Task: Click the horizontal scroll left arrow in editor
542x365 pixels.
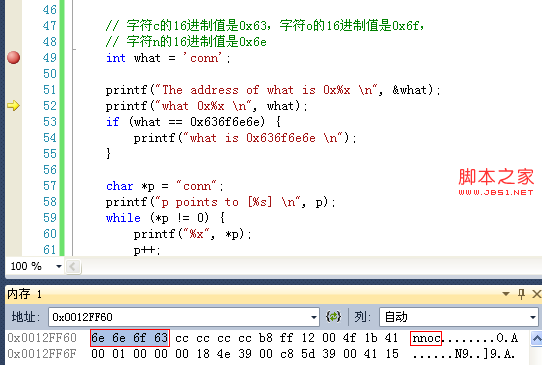Action: point(73,266)
